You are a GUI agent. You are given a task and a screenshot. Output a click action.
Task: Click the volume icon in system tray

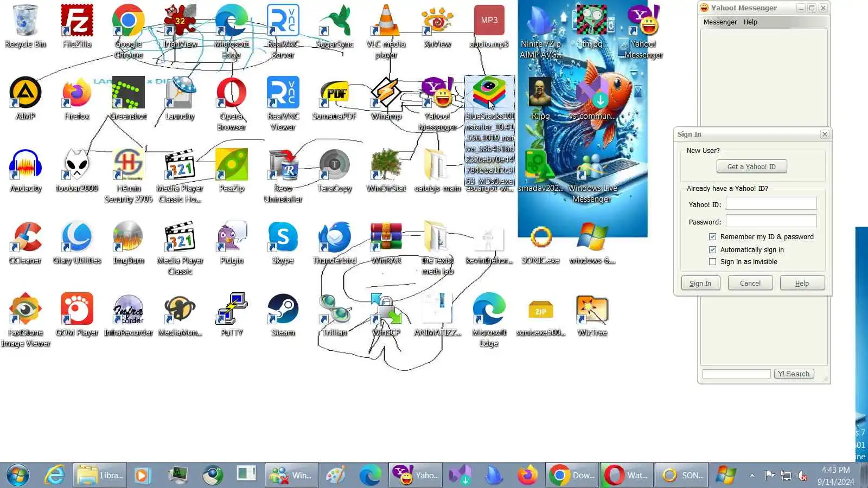point(802,476)
